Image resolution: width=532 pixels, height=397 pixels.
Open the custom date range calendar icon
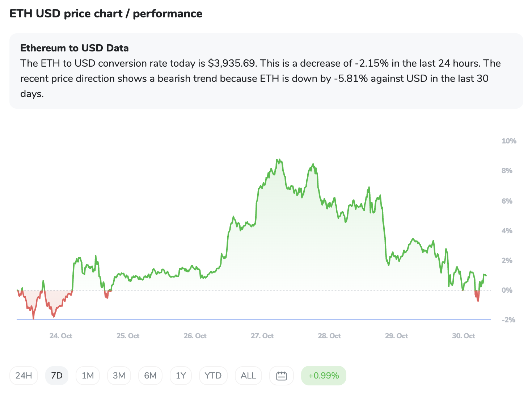(x=281, y=376)
